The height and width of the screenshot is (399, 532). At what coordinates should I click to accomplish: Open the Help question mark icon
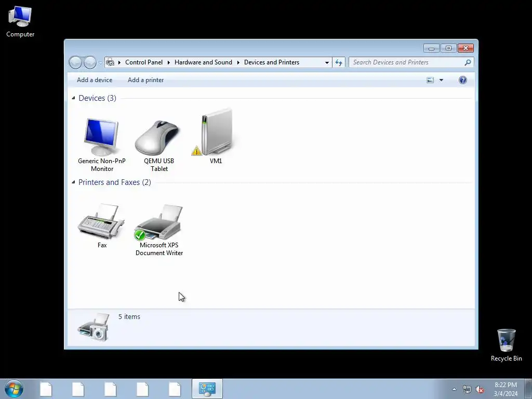coord(463,80)
